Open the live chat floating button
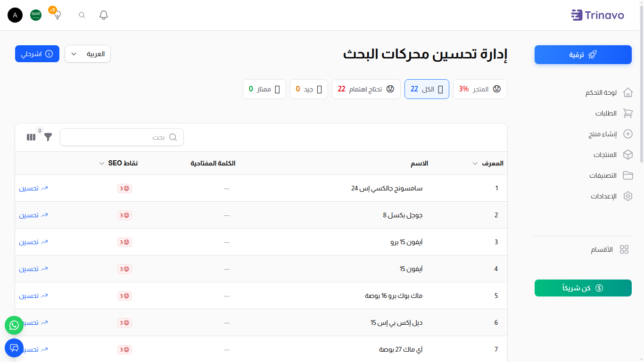The height and width of the screenshot is (362, 644). point(14,348)
